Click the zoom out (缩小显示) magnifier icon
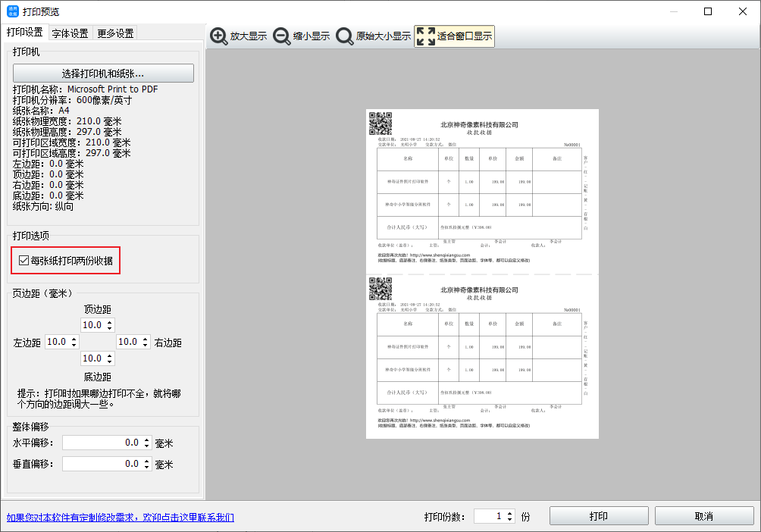The image size is (761, 532). click(282, 36)
